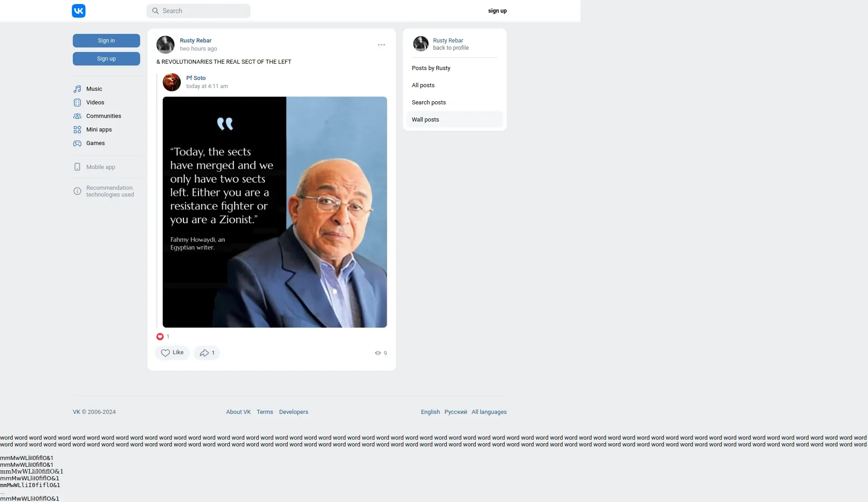The width and height of the screenshot is (868, 502).
Task: Open the Fahmy Howaydi quote image
Action: pos(275,212)
